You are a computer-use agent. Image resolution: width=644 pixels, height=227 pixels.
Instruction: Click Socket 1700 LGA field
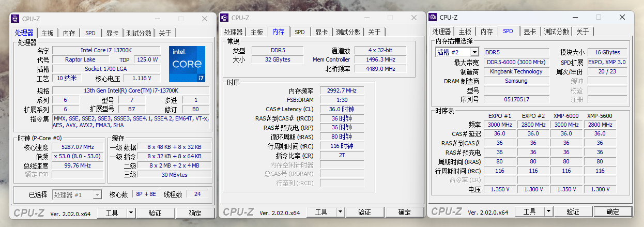pos(106,69)
